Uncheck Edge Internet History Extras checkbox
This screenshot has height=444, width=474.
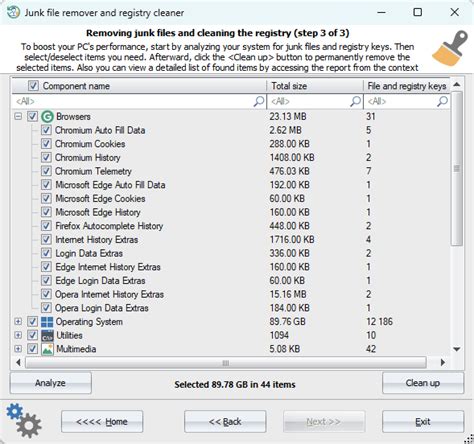click(46, 267)
